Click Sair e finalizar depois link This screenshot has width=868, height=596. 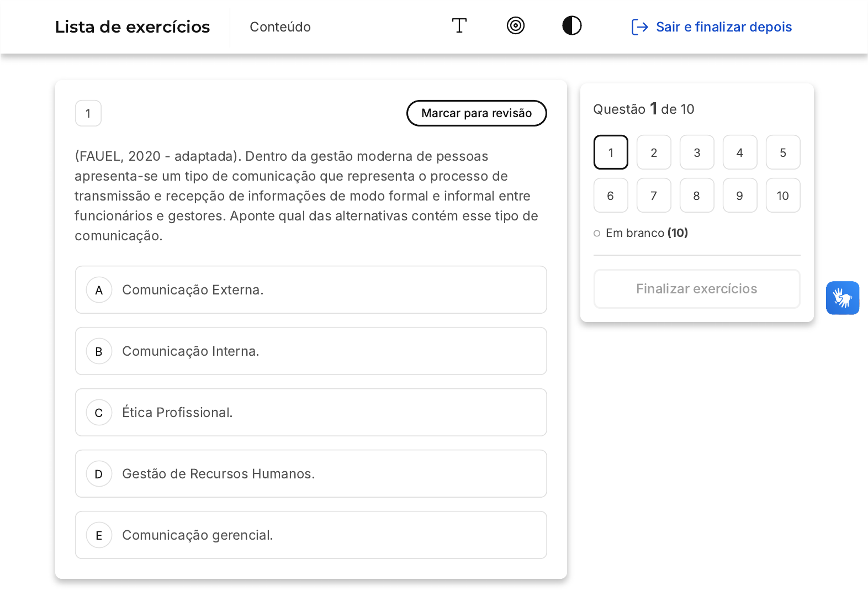pyautogui.click(x=723, y=27)
